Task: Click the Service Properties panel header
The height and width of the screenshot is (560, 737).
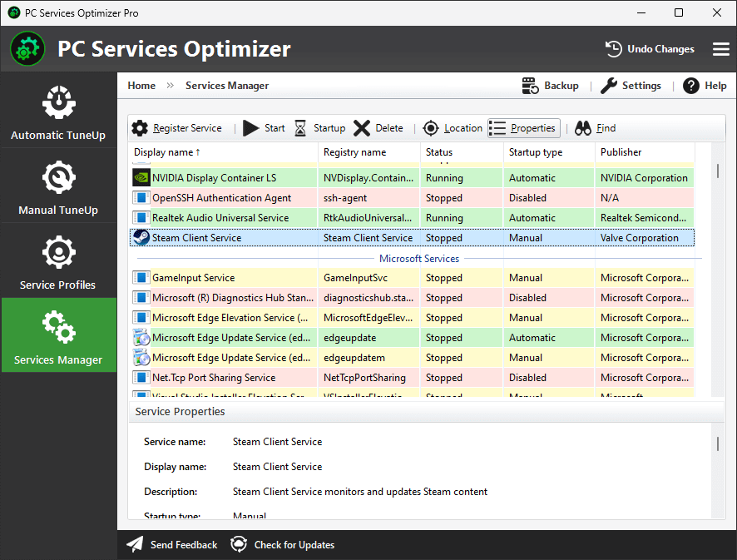Action: click(427, 411)
